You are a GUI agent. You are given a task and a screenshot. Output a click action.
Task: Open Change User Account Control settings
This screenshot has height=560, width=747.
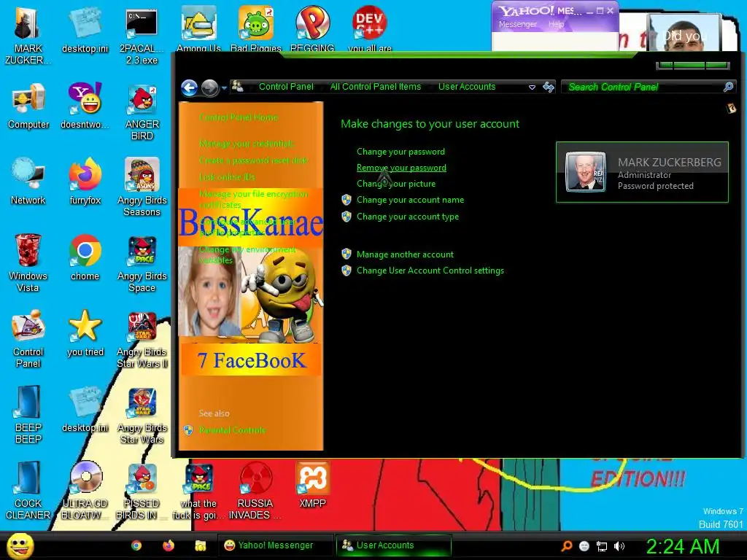[430, 271]
